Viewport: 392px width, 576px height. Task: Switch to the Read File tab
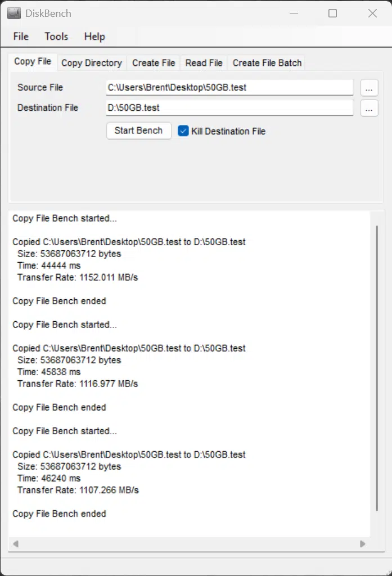point(204,63)
